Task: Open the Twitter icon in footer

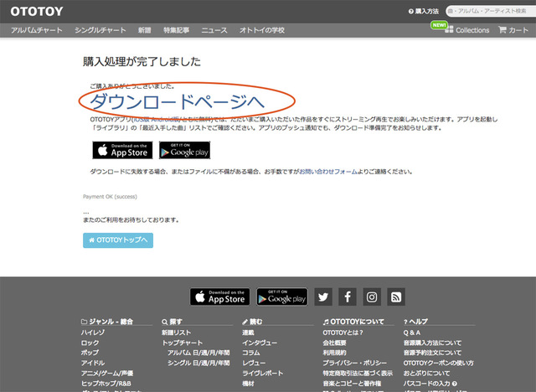Action: tap(323, 297)
